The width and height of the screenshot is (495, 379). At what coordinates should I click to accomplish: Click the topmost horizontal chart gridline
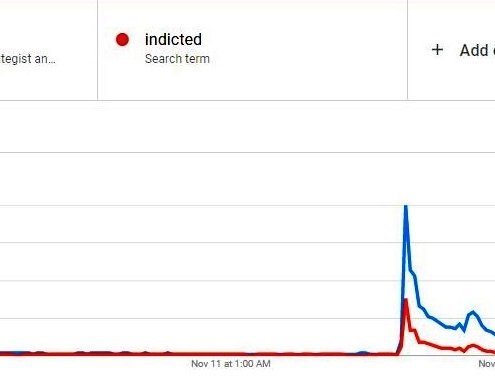(x=247, y=152)
